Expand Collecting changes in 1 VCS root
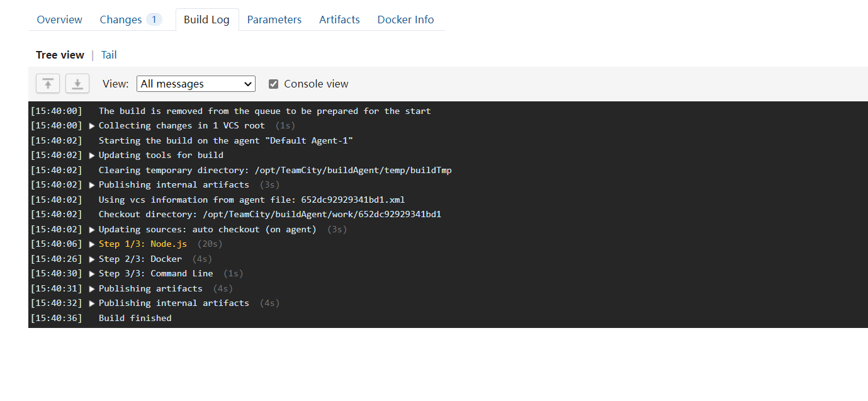 pyautogui.click(x=92, y=126)
